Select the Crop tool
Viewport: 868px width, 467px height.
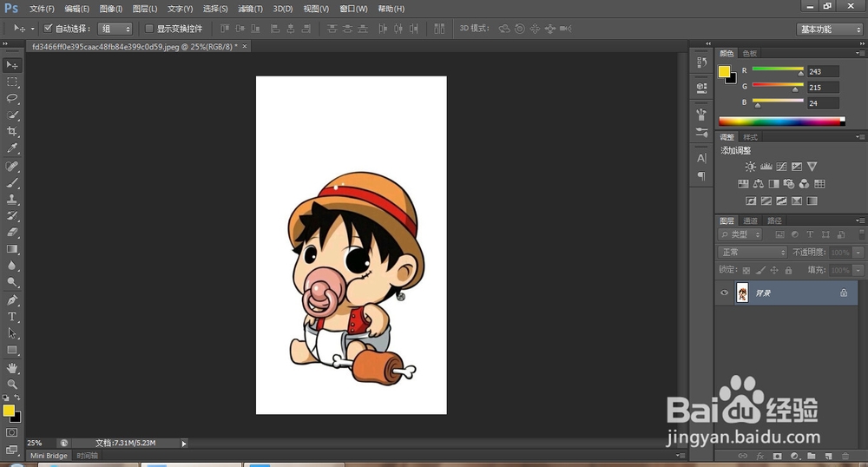[x=11, y=132]
